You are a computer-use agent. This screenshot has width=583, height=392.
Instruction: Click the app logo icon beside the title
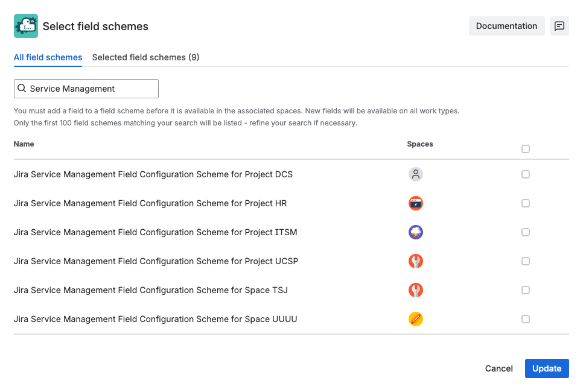click(26, 26)
